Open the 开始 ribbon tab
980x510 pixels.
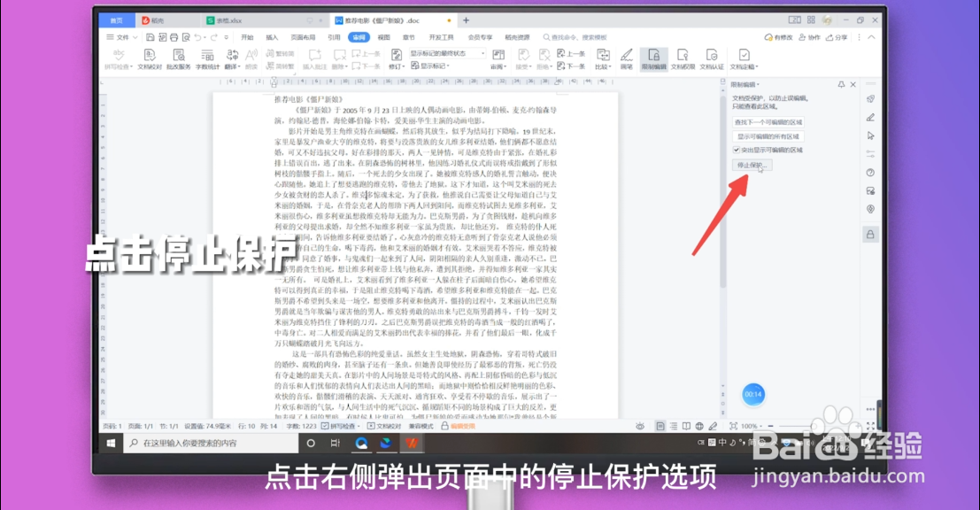tap(248, 37)
